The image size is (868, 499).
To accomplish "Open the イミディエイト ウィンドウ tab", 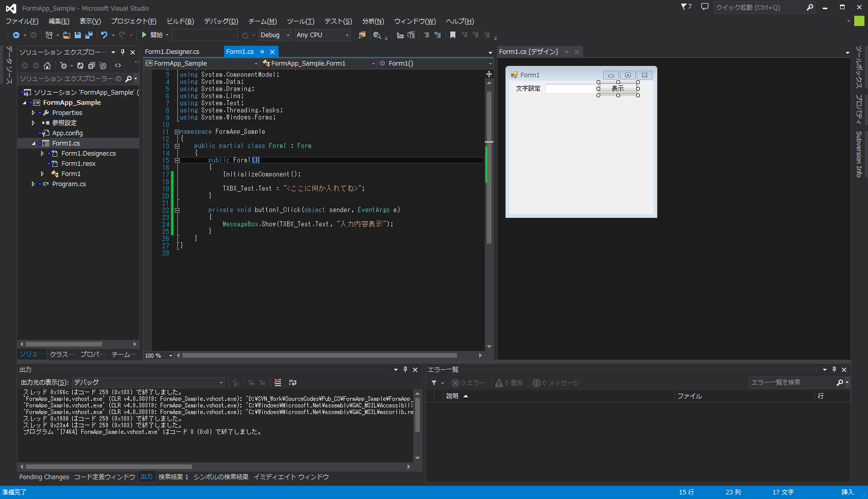I will coord(291,477).
